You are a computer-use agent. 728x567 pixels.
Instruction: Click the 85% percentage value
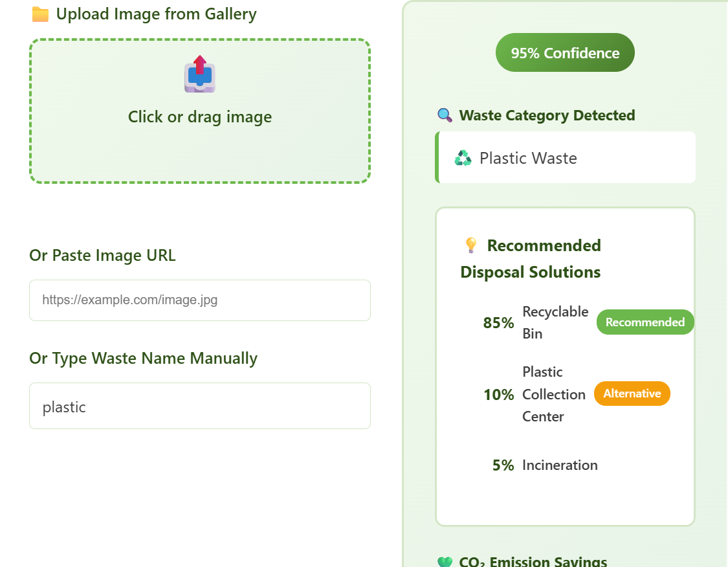(498, 323)
